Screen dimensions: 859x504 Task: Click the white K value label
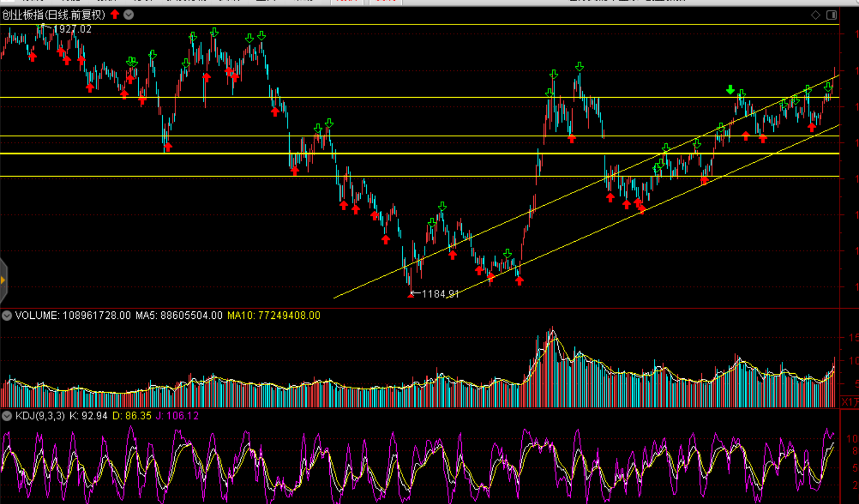point(88,416)
